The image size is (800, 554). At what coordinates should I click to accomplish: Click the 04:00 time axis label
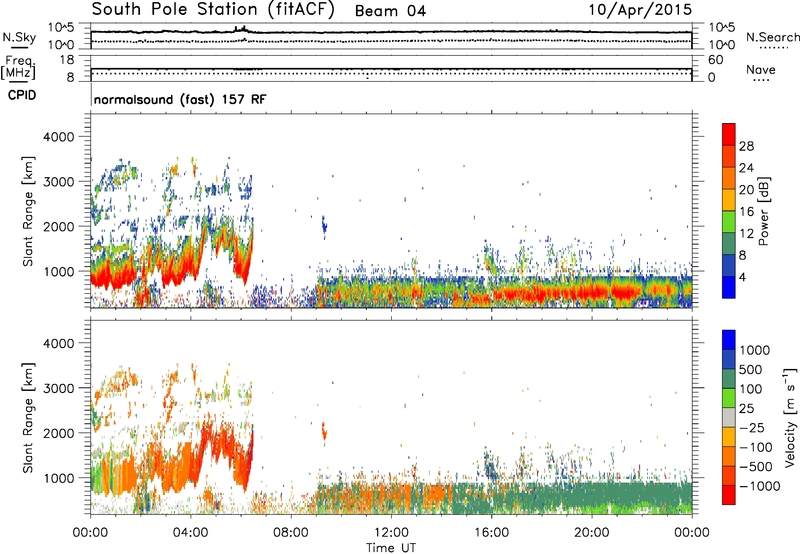click(191, 533)
